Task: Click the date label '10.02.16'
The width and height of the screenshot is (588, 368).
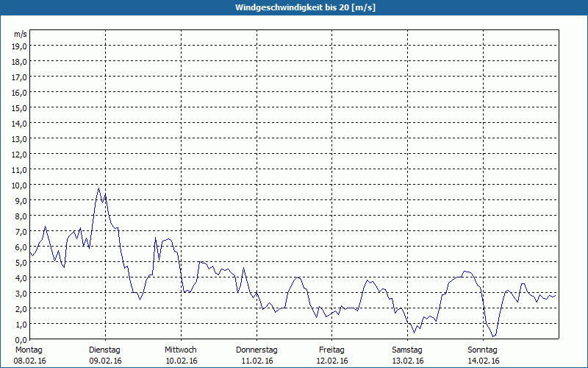Action: [x=180, y=361]
